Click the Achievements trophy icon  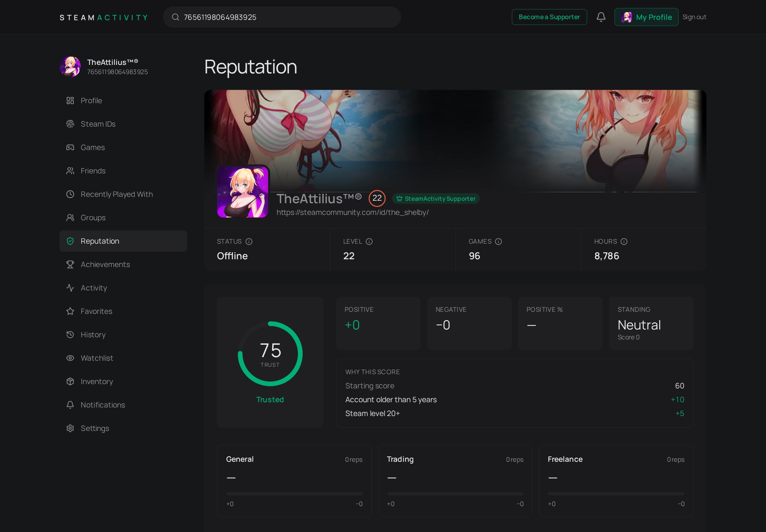coord(70,265)
